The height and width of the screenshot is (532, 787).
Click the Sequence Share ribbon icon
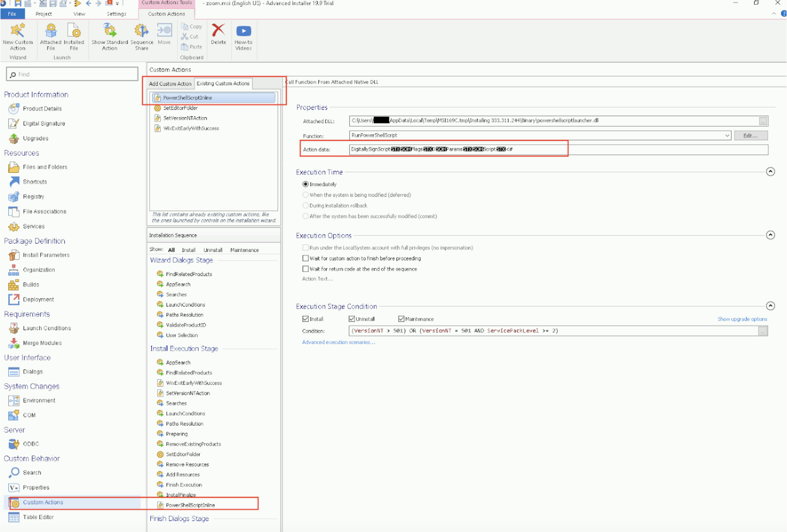[141, 31]
